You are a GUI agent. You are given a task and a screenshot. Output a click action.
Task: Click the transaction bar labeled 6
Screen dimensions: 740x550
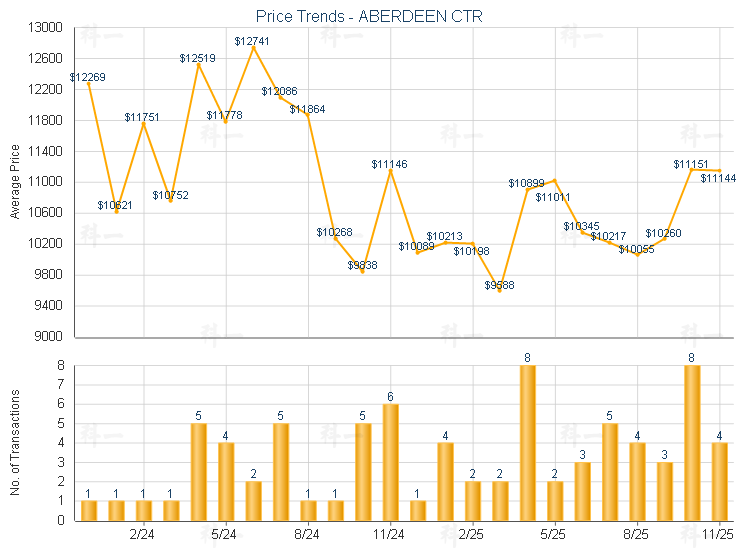pos(390,462)
